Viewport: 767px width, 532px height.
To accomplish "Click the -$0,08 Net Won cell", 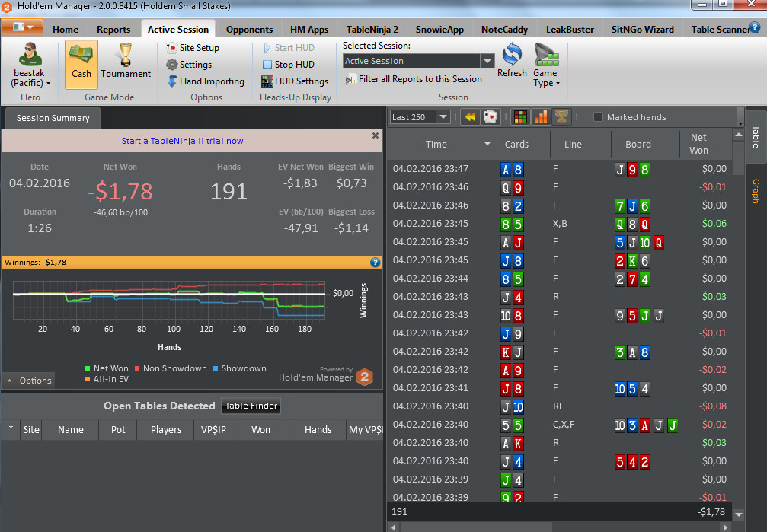I will pos(713,406).
